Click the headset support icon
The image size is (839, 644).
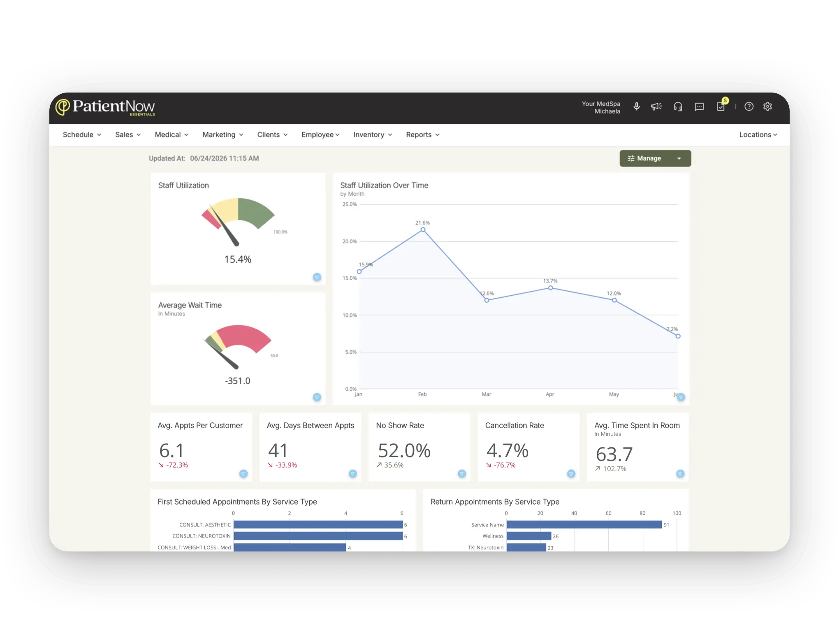click(x=678, y=107)
